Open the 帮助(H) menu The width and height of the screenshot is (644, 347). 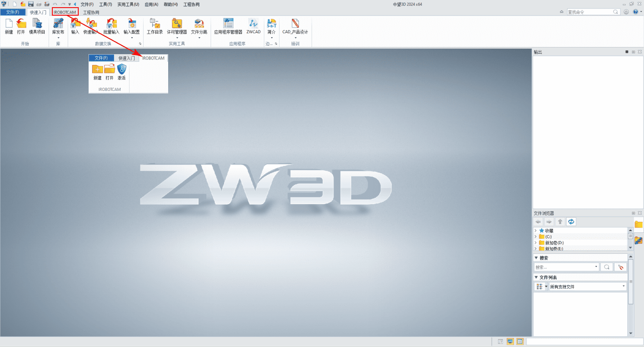[170, 4]
